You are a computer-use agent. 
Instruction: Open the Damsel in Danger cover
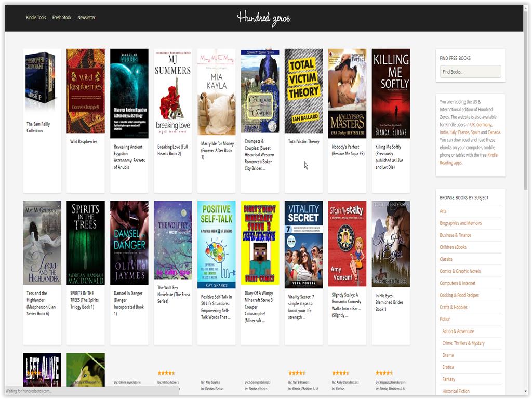tap(129, 243)
